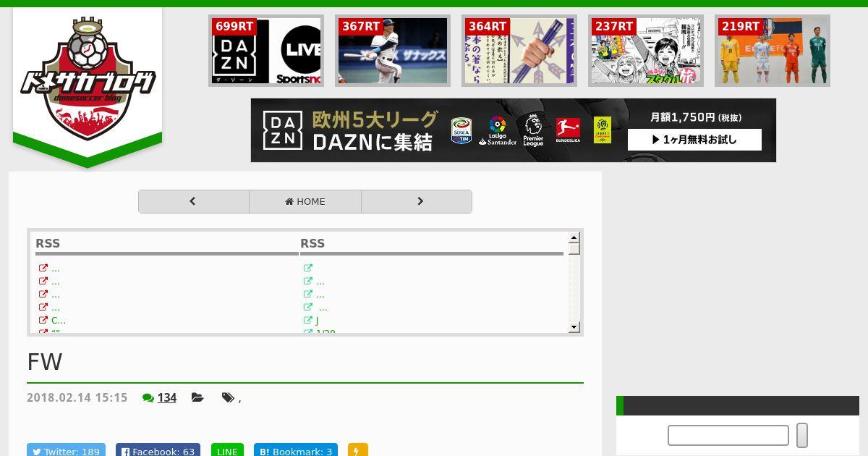Click green external-link icon beside "J"
The width and height of the screenshot is (868, 456).
[x=308, y=320]
